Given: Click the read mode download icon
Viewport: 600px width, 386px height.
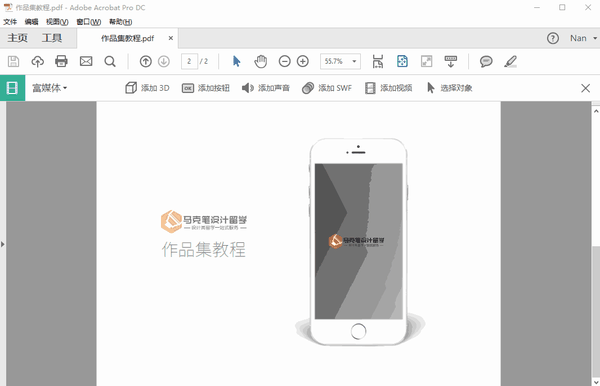Looking at the screenshot, I should 450,61.
